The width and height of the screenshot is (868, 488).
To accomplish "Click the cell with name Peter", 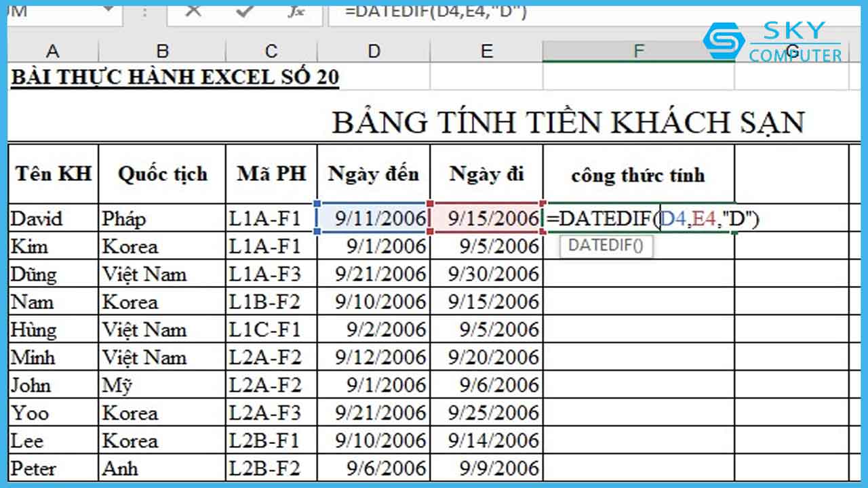I will tap(53, 468).
